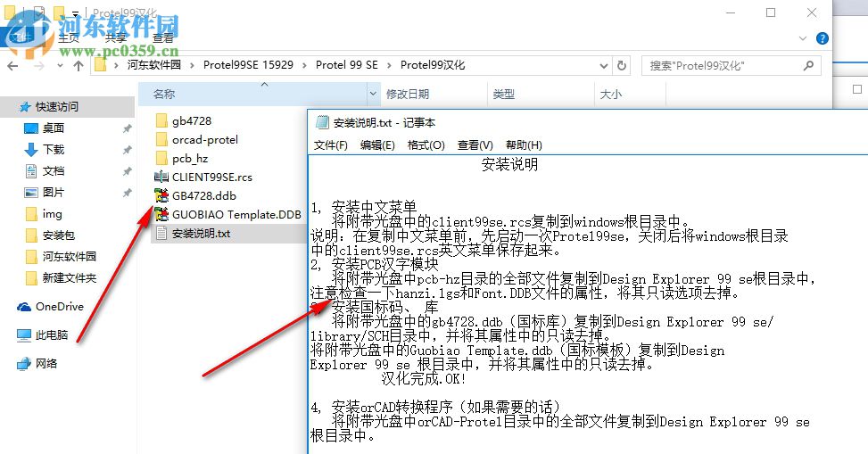Open Notepad 帮助(H) menu
This screenshot has height=454, width=868.
click(524, 145)
